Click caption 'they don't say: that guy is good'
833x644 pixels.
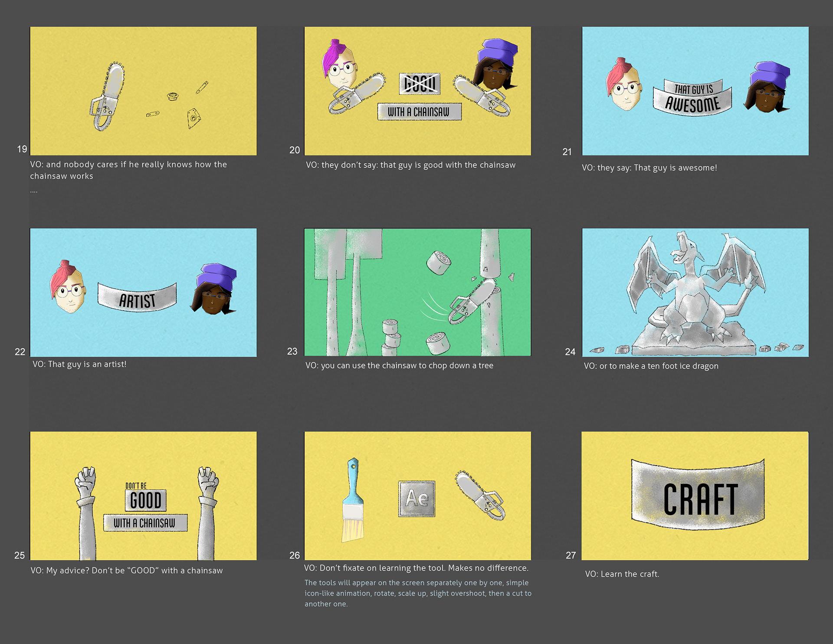410,165
